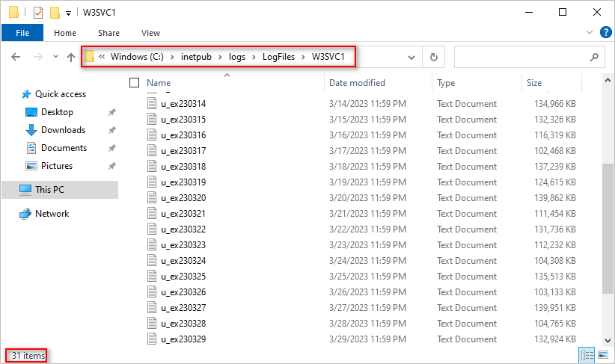Tick the select-all items checkbox
This screenshot has height=364, width=615.
click(134, 83)
